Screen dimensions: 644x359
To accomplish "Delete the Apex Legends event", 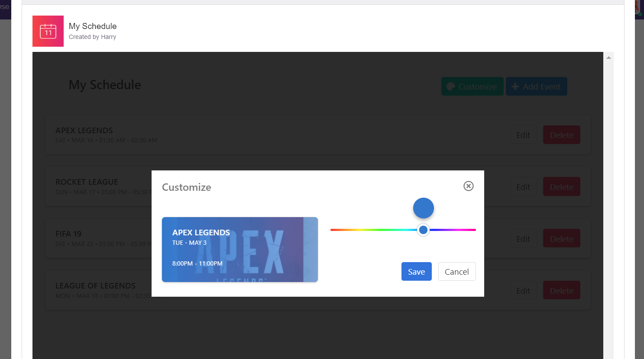I will [562, 135].
